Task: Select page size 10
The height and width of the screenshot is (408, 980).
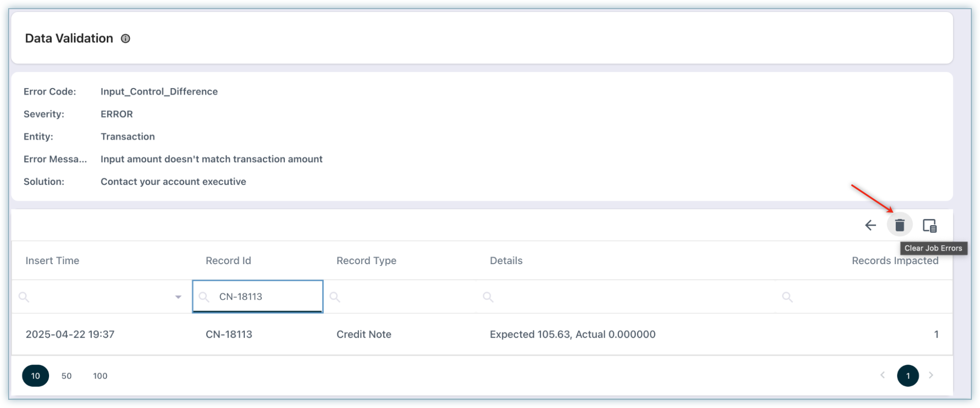Action: click(x=36, y=376)
